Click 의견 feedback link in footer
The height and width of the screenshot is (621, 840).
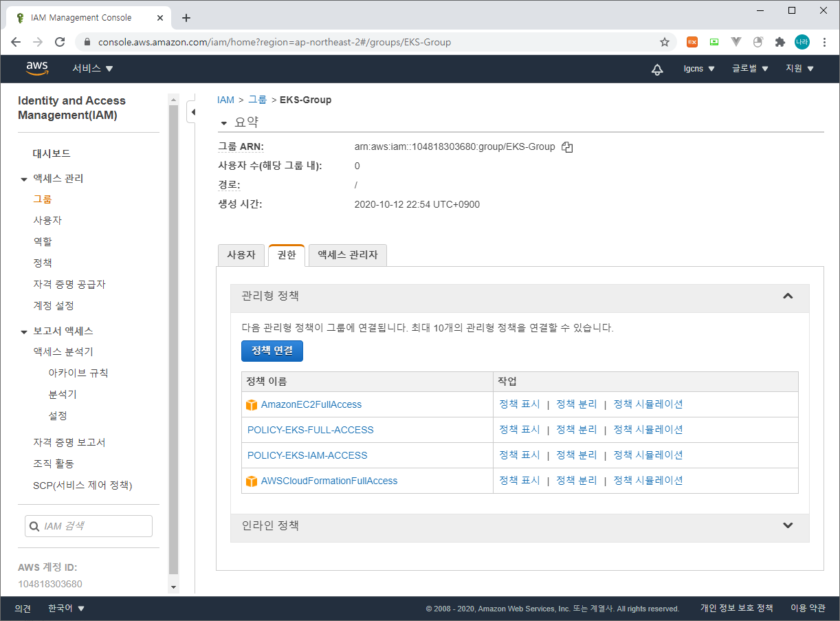click(x=23, y=609)
